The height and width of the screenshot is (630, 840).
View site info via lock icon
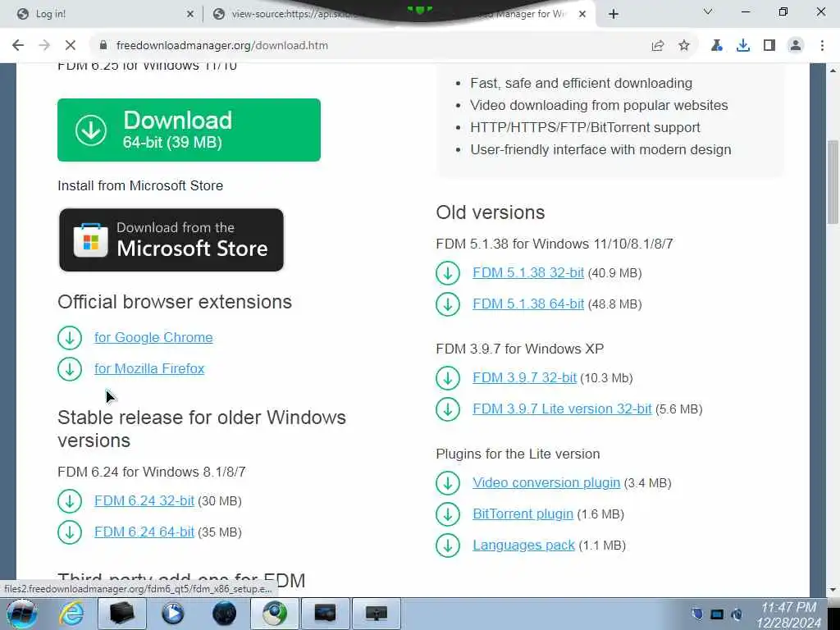point(103,46)
